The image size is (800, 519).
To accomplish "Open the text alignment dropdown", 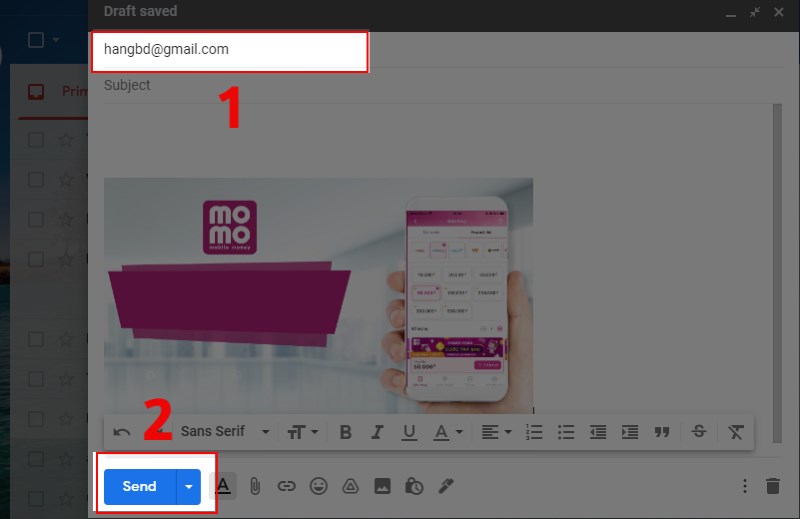I will (496, 432).
